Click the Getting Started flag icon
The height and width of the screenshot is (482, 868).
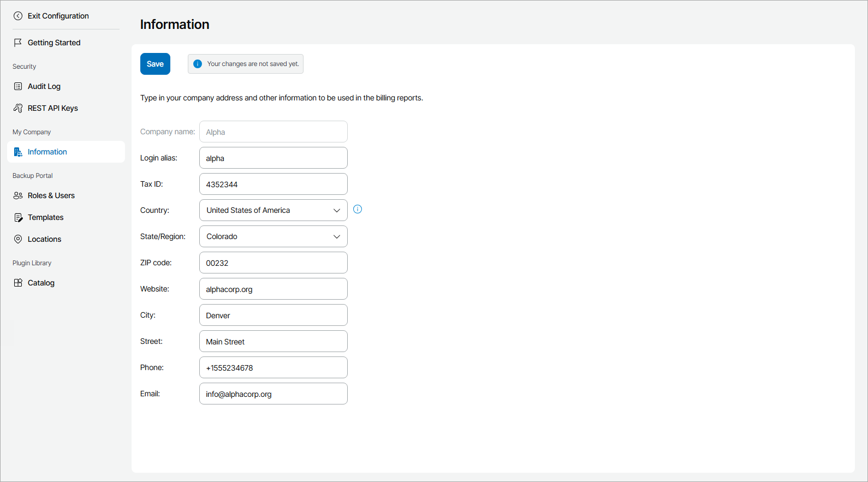[x=18, y=43]
